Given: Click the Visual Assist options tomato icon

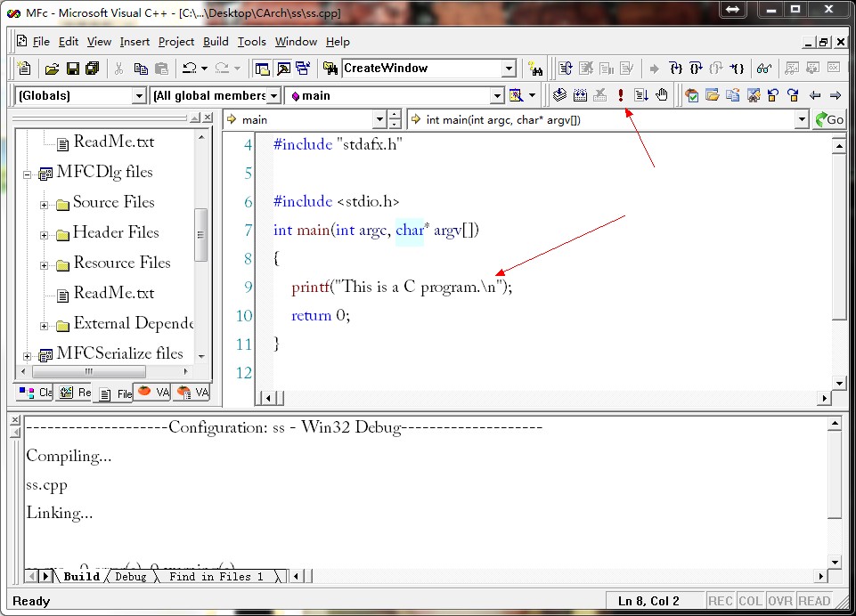Looking at the screenshot, I should tap(692, 95).
